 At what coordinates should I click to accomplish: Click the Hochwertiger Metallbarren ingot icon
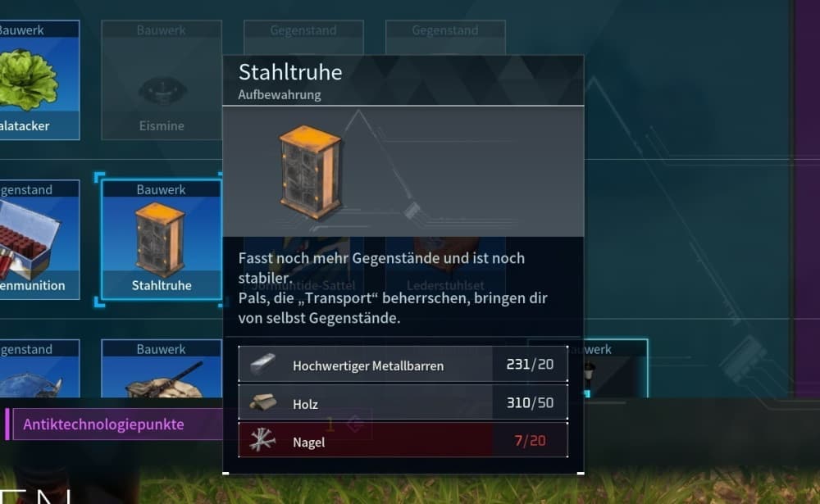262,365
